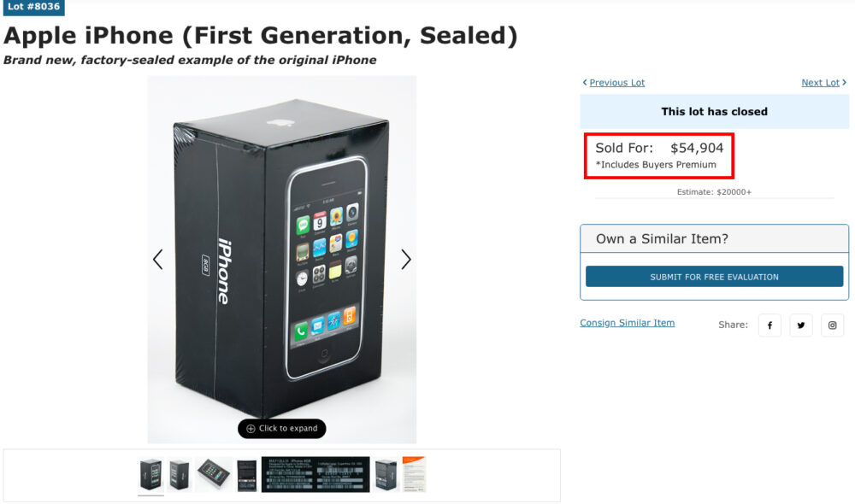The image size is (855, 504).
Task: Expand the main iPhone box photo
Action: pyautogui.click(x=282, y=256)
